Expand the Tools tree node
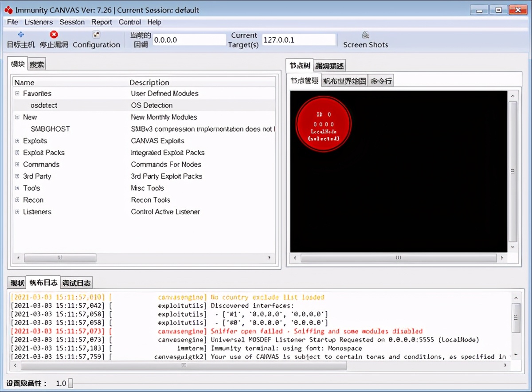The width and height of the screenshot is (532, 392). 17,188
